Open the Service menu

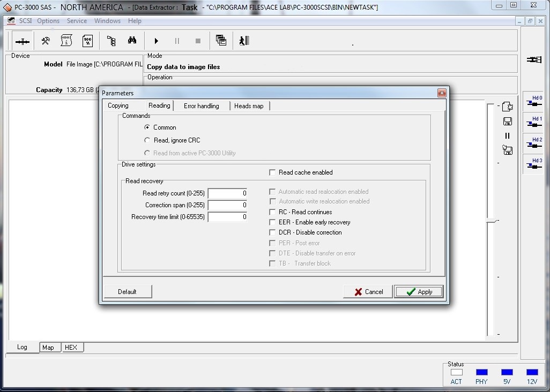(x=77, y=21)
